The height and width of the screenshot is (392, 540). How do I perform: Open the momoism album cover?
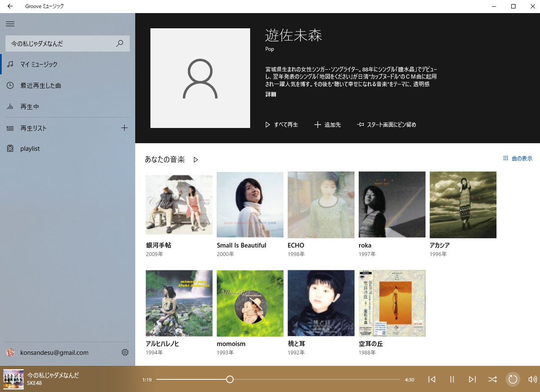coord(250,303)
